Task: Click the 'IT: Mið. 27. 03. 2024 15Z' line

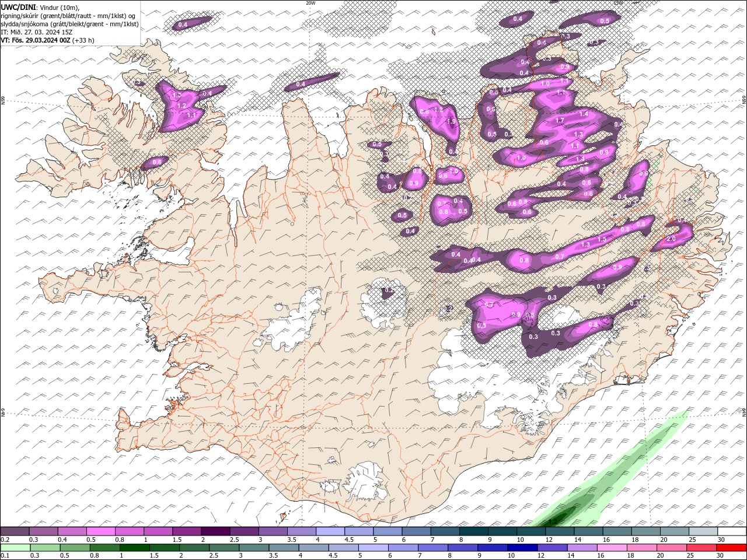Action: (37, 32)
